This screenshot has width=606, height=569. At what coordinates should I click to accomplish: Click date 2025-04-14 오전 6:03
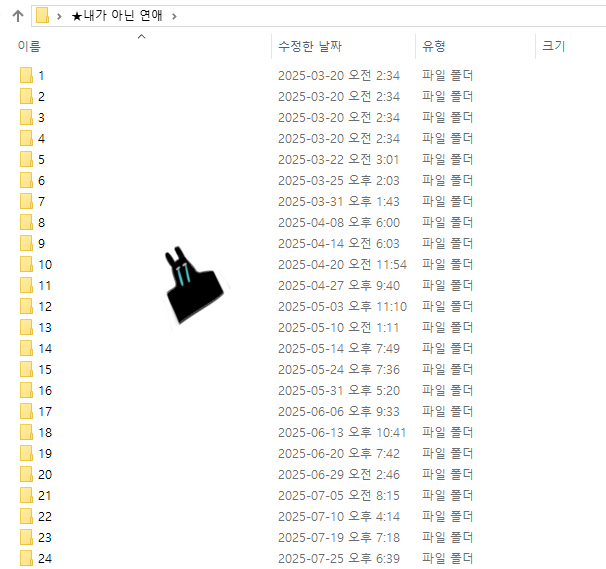pos(339,243)
